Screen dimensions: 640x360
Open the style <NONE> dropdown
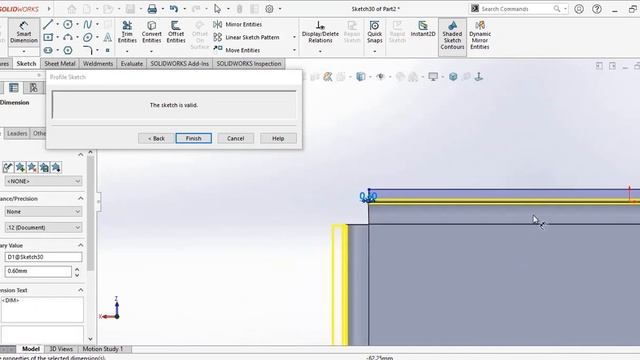(x=43, y=181)
